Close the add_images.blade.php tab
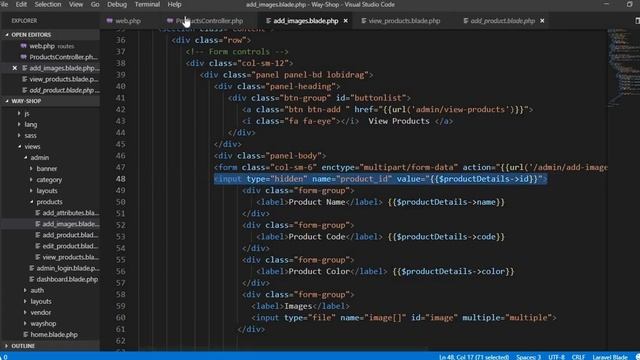 [x=346, y=21]
